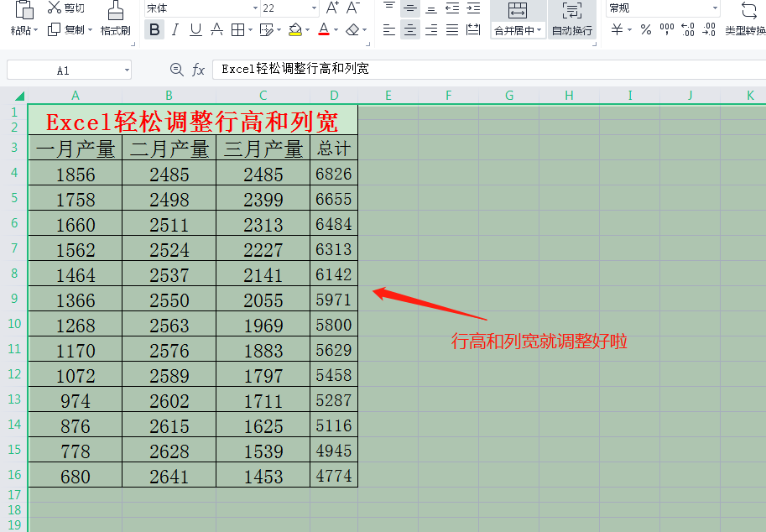Expand the fill color dropdown arrow
The width and height of the screenshot is (766, 532).
pos(307,30)
